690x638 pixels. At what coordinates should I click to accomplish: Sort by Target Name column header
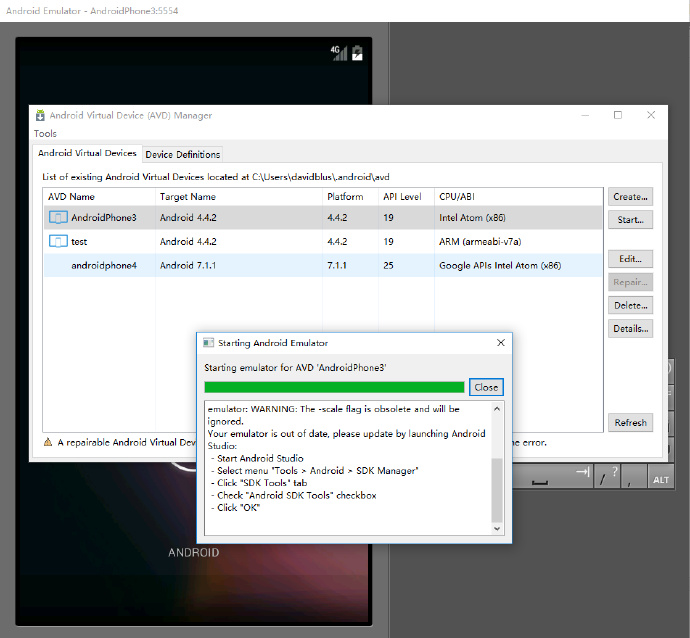coord(239,197)
